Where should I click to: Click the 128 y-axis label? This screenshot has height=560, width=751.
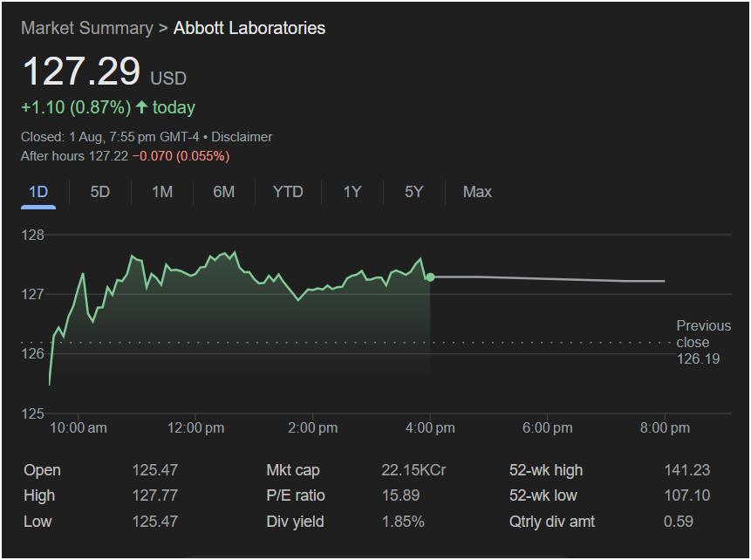pos(32,235)
